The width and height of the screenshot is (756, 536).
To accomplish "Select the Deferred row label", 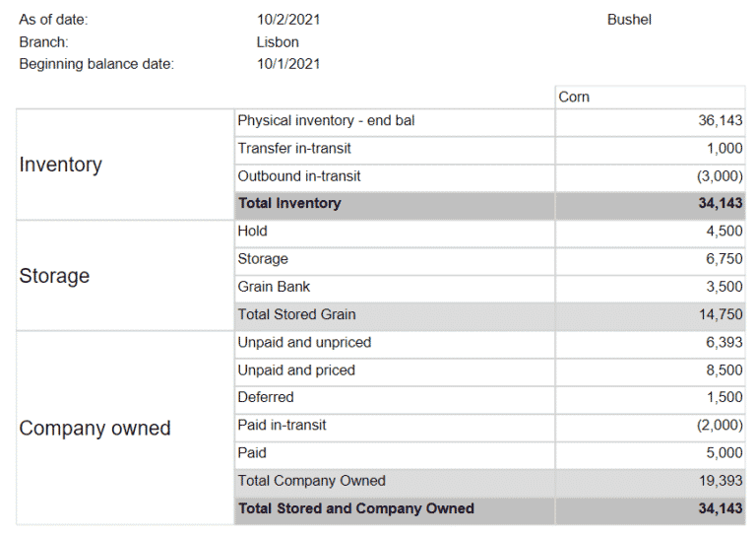I will coord(265,397).
